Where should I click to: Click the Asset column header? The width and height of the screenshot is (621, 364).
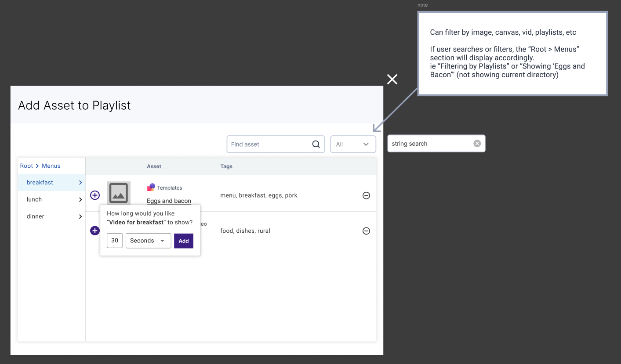click(x=154, y=166)
